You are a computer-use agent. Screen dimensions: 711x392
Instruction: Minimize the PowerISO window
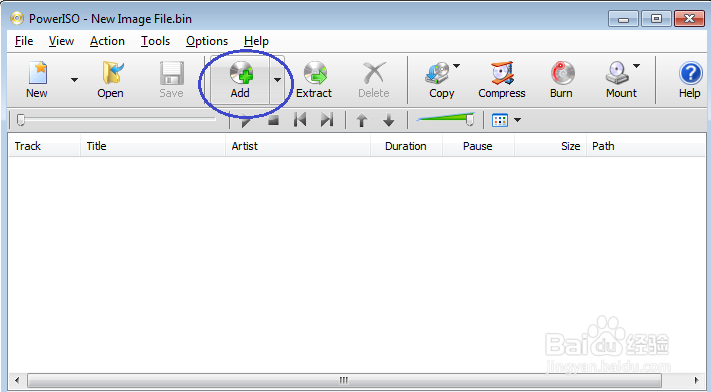pos(623,19)
